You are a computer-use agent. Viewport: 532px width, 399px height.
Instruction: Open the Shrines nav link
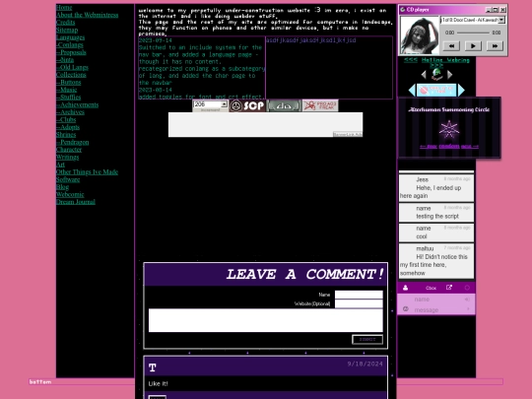click(x=66, y=135)
